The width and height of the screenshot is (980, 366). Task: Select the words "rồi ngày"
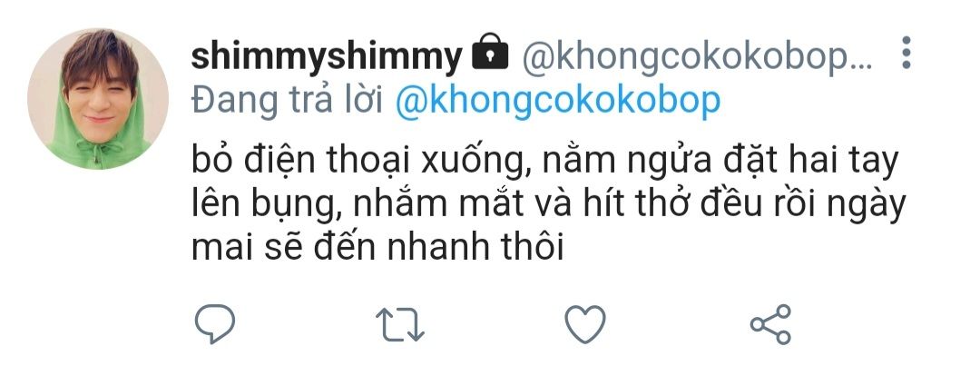click(850, 205)
